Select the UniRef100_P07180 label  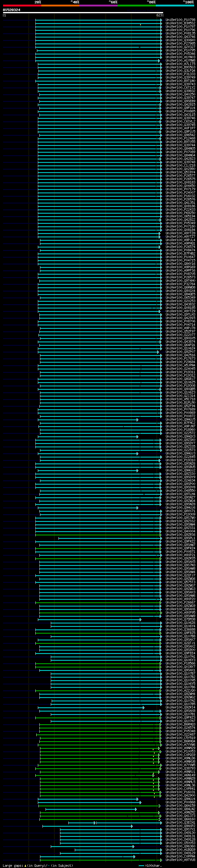pos(180,226)
